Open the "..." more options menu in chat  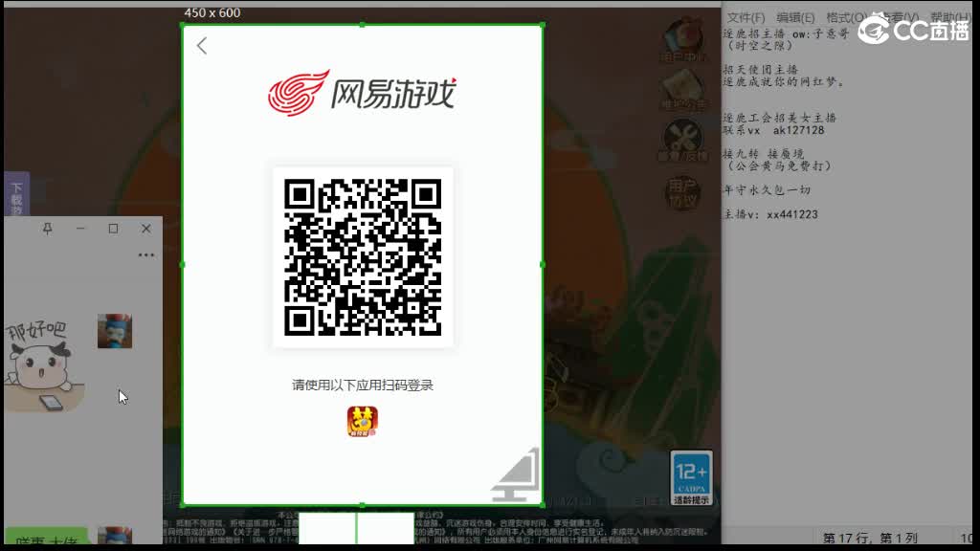coord(146,253)
